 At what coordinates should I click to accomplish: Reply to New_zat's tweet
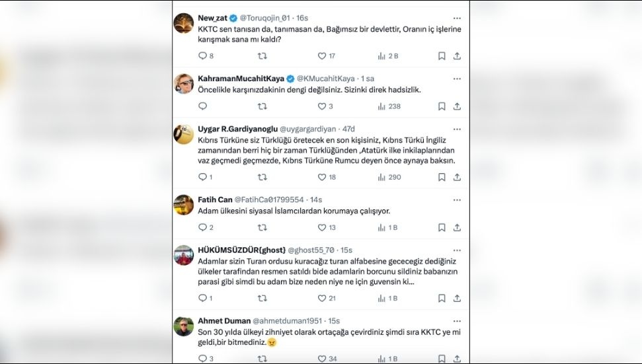point(202,56)
